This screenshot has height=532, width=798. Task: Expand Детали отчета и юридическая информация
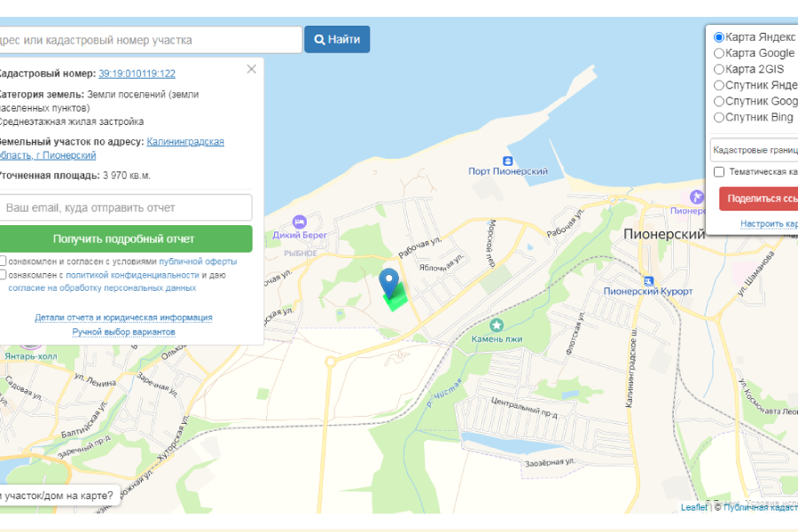click(x=123, y=317)
